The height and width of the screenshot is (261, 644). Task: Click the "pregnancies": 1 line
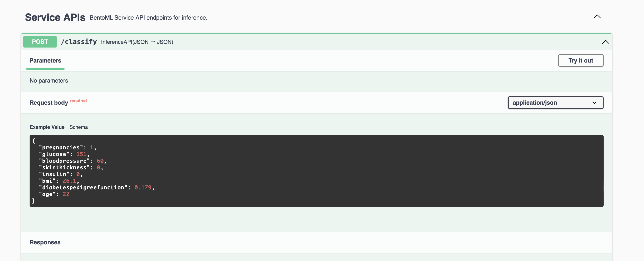tap(67, 147)
